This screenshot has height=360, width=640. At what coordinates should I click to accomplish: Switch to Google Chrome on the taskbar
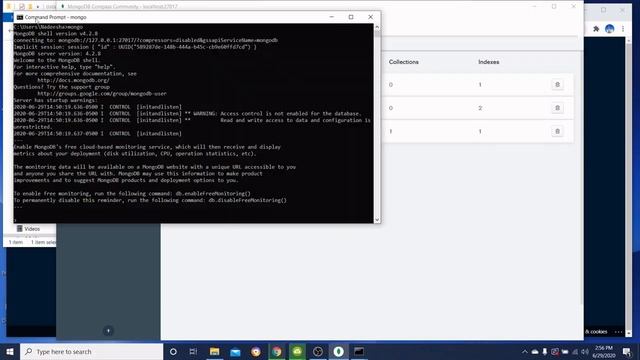[x=277, y=351]
